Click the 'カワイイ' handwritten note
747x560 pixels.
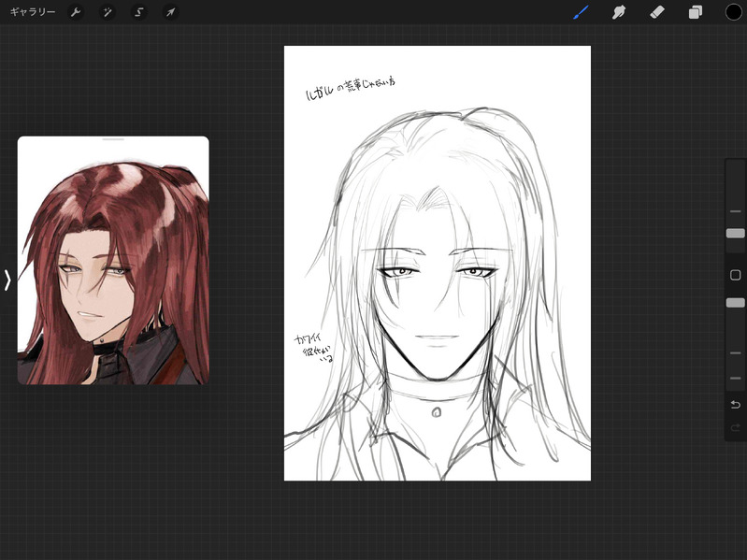[x=308, y=339]
